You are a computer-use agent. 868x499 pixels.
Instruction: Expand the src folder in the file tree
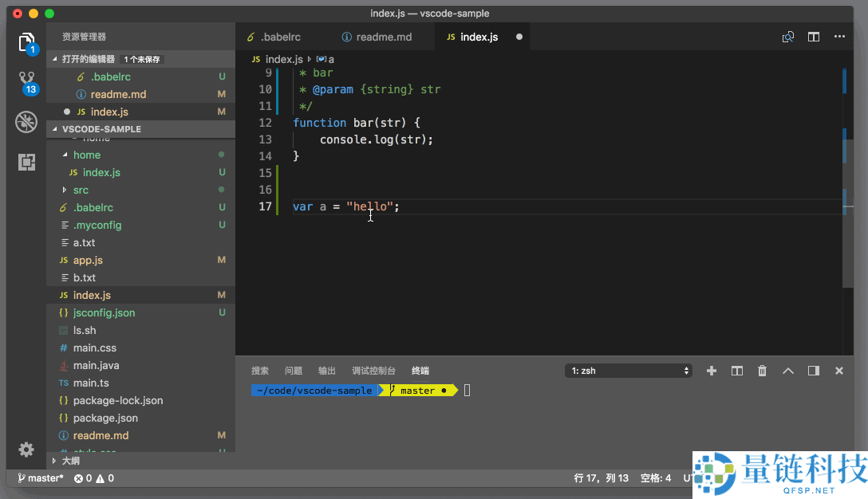pos(81,190)
